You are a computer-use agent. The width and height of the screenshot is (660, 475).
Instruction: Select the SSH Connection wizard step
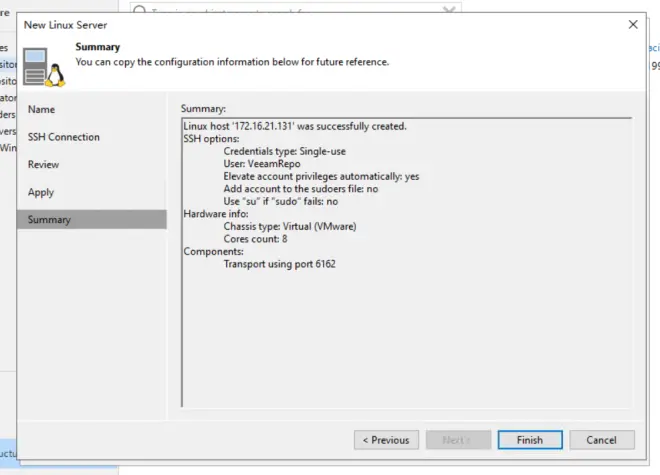click(64, 137)
